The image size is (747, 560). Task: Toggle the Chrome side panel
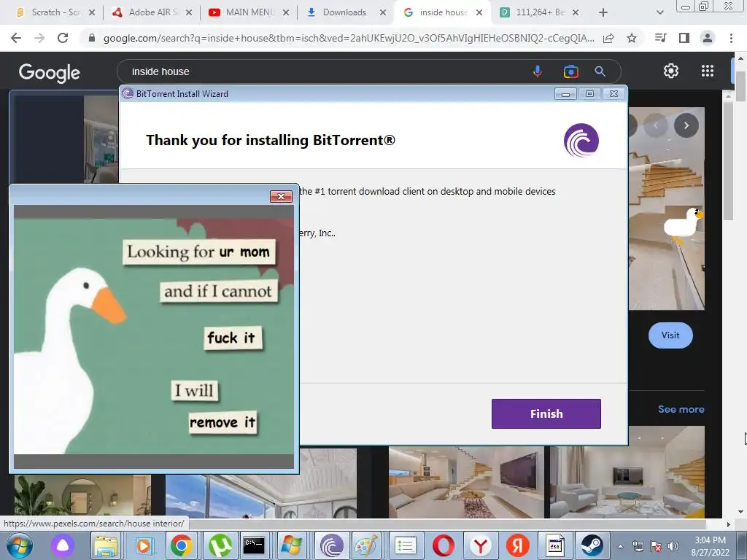pyautogui.click(x=684, y=38)
